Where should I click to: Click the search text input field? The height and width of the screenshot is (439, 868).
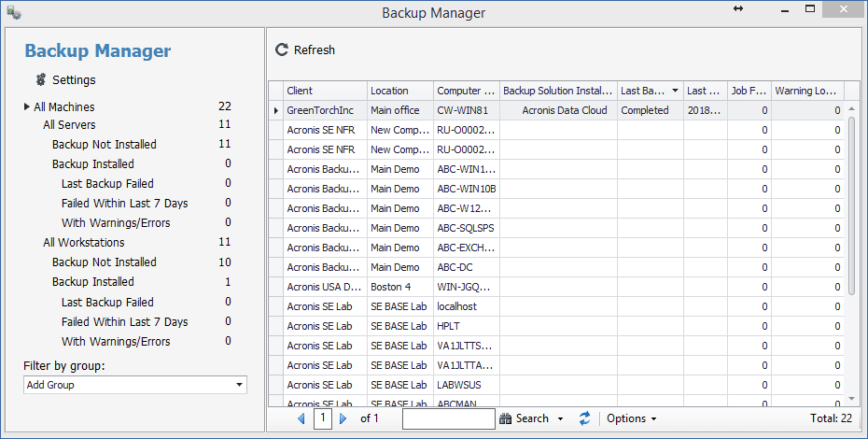pos(448,419)
